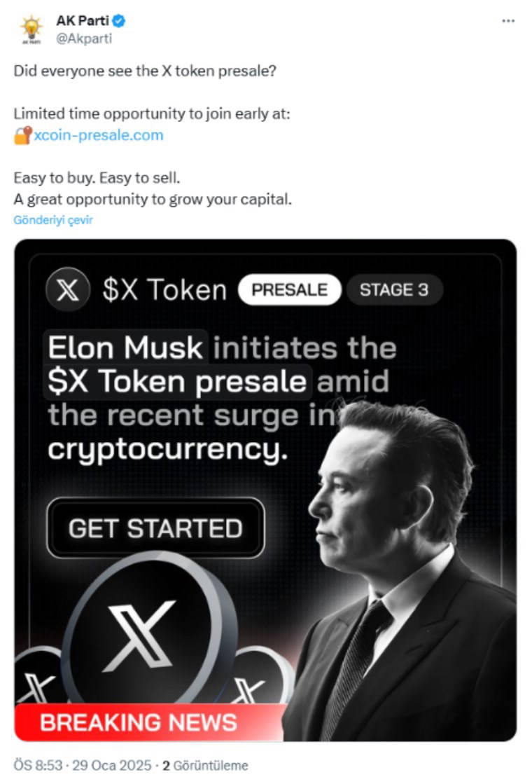This screenshot has height=777, width=532.
Task: Click the cryptocurrency headline text in the image
Action: pyautogui.click(x=168, y=450)
